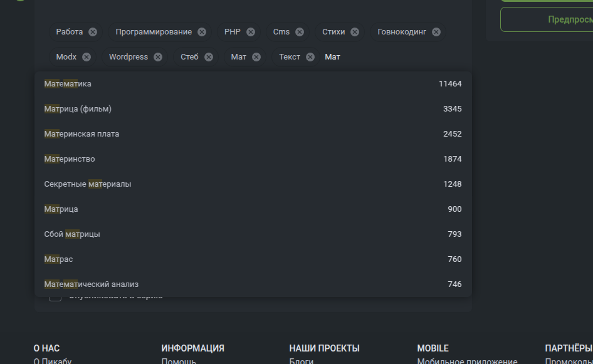Remove the Программирование tag
This screenshot has width=593, height=364.
tap(202, 32)
